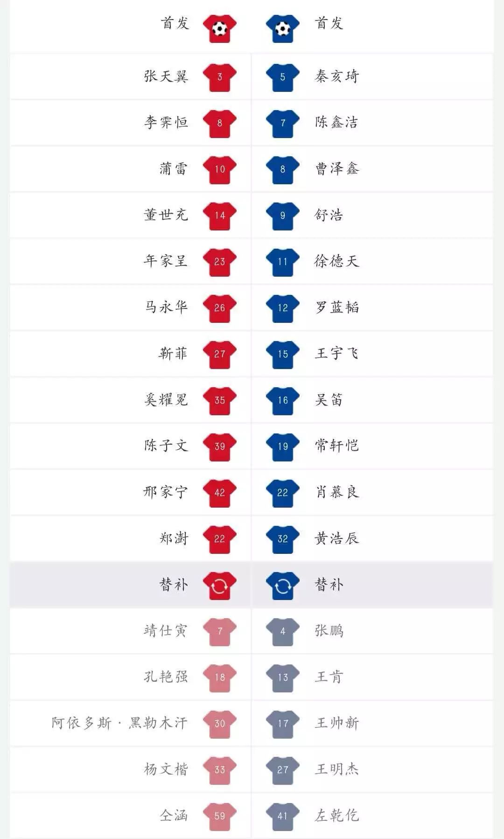Click the left 替补 section header
Screen dimensions: 504x839
click(x=174, y=584)
